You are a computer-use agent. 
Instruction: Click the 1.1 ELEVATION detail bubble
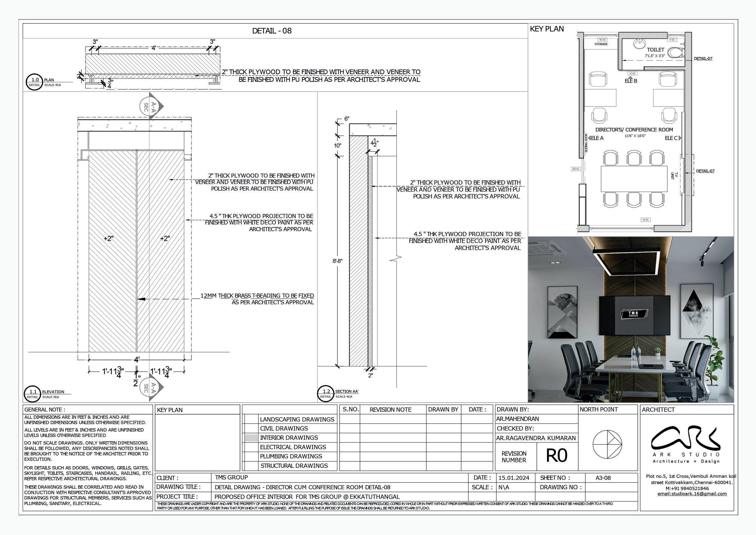(33, 394)
